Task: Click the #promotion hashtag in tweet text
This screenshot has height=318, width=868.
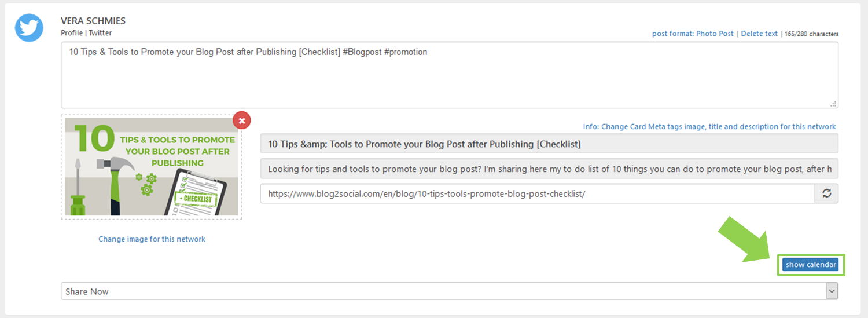Action: [406, 52]
